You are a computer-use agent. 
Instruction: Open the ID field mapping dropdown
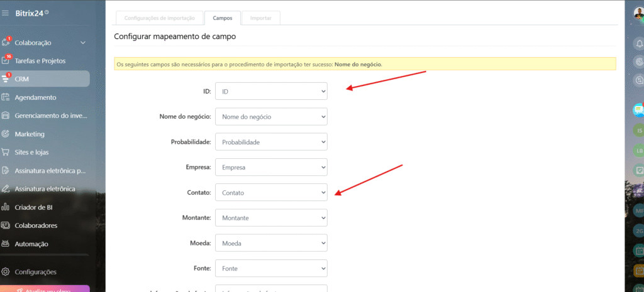pyautogui.click(x=271, y=92)
